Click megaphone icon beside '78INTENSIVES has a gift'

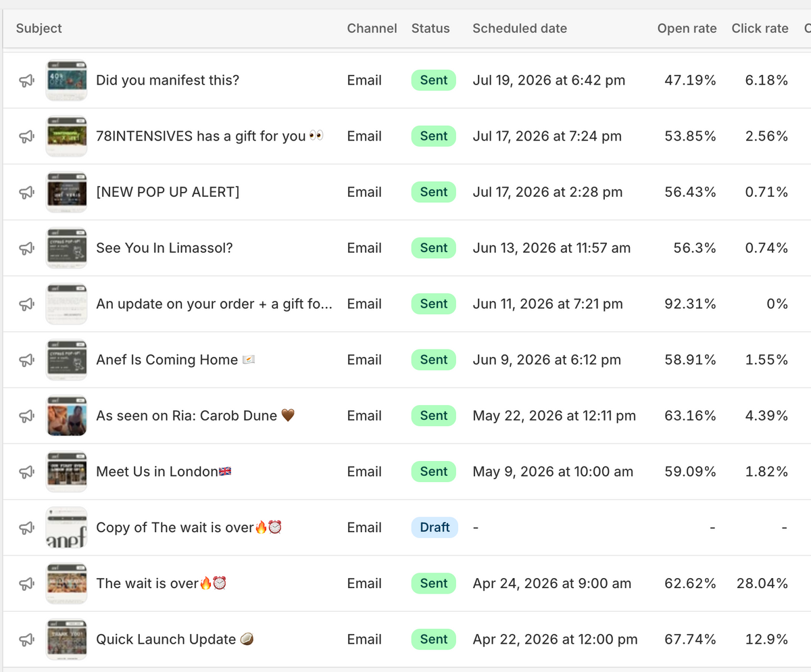26,137
